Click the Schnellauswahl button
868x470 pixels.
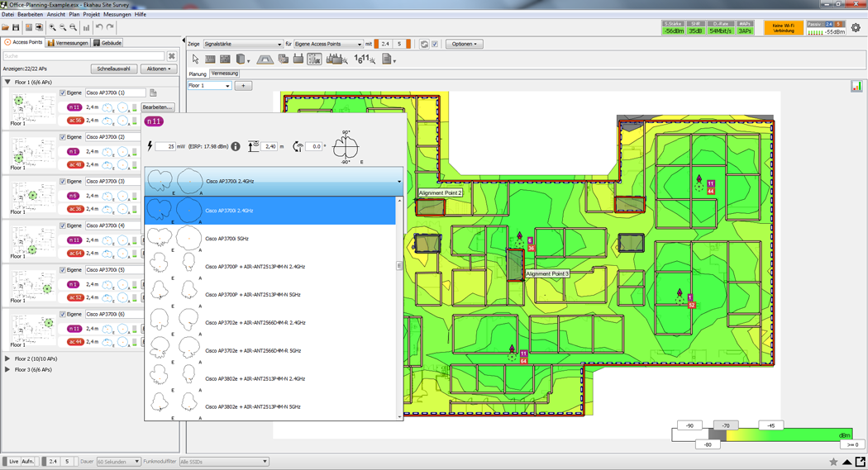pyautogui.click(x=113, y=69)
